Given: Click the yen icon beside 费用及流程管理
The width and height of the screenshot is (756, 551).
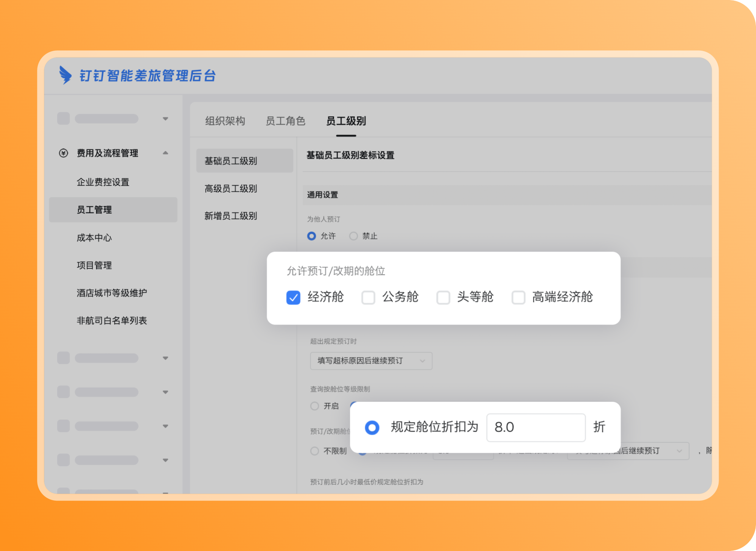Looking at the screenshot, I should tap(64, 153).
